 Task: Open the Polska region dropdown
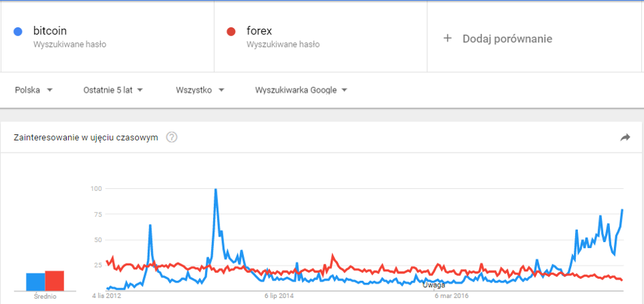pos(34,90)
